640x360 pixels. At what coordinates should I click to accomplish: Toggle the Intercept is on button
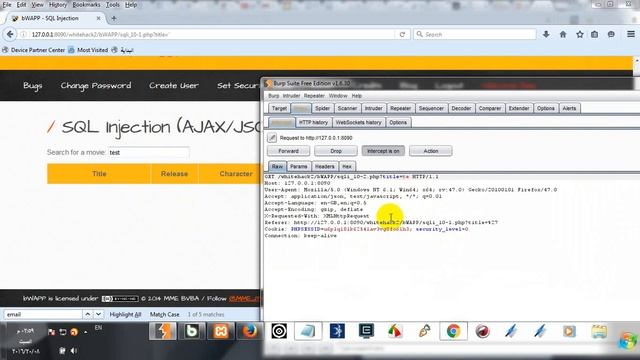point(383,151)
